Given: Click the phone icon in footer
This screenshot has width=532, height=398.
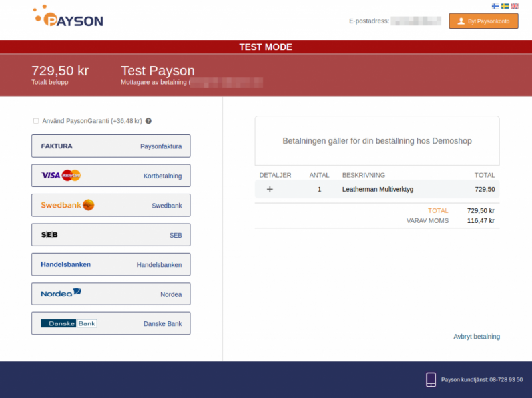Looking at the screenshot, I should pyautogui.click(x=431, y=379).
